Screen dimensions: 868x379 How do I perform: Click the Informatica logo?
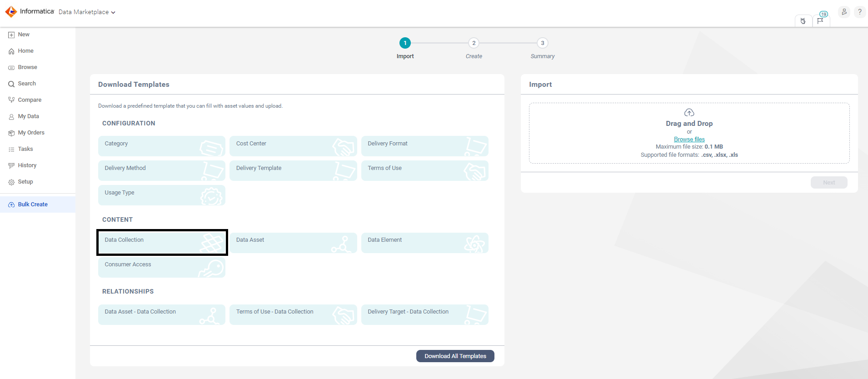[30, 11]
